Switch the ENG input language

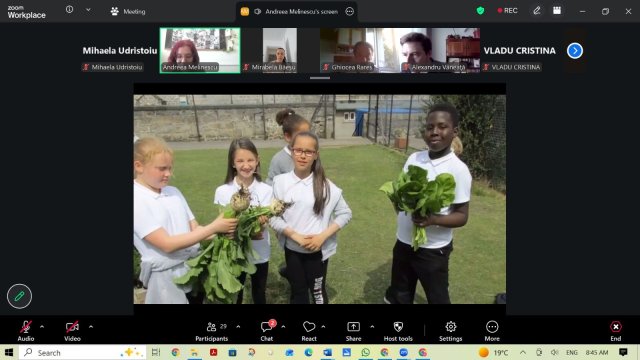pyautogui.click(x=572, y=352)
